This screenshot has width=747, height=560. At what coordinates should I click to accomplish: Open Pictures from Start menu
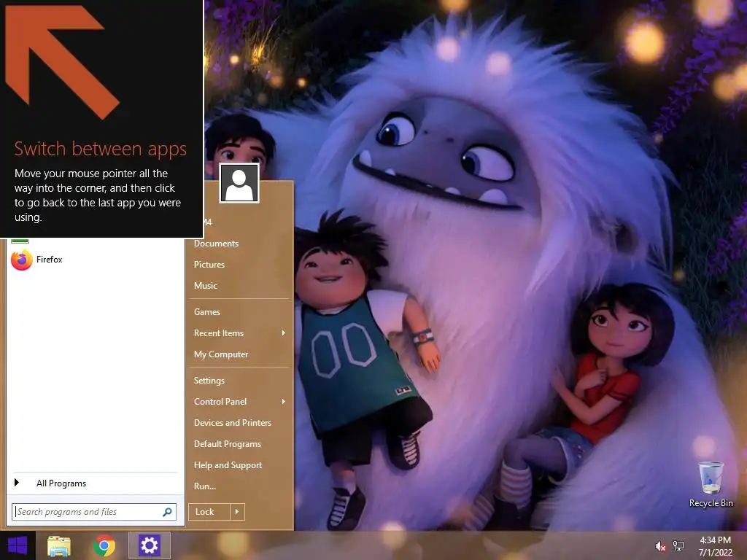209,264
